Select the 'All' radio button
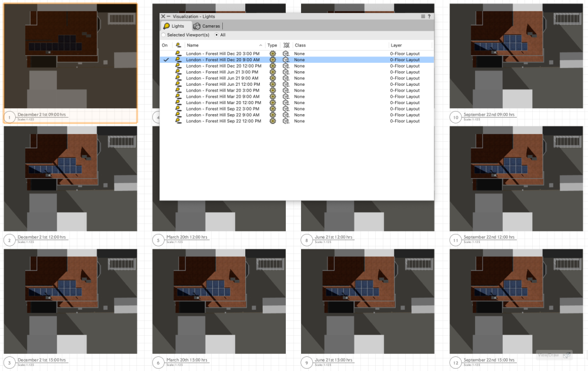This screenshot has width=588, height=371. [x=216, y=35]
